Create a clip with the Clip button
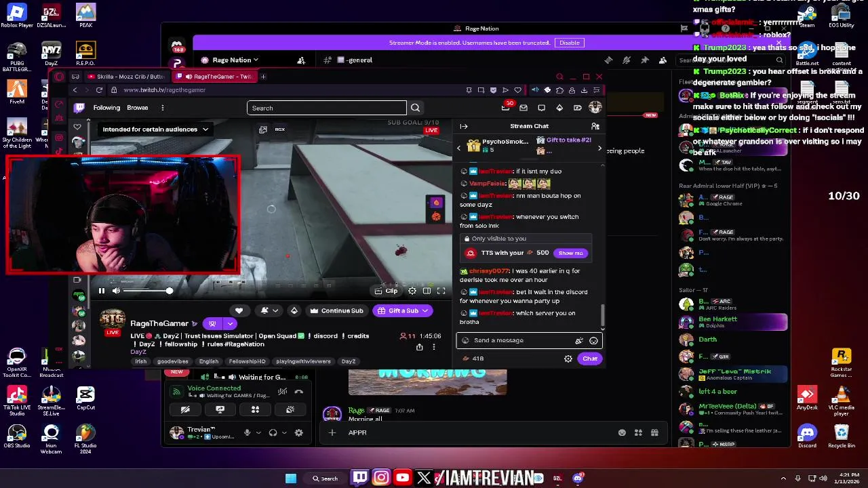Viewport: 868px width, 488px height. tap(386, 291)
